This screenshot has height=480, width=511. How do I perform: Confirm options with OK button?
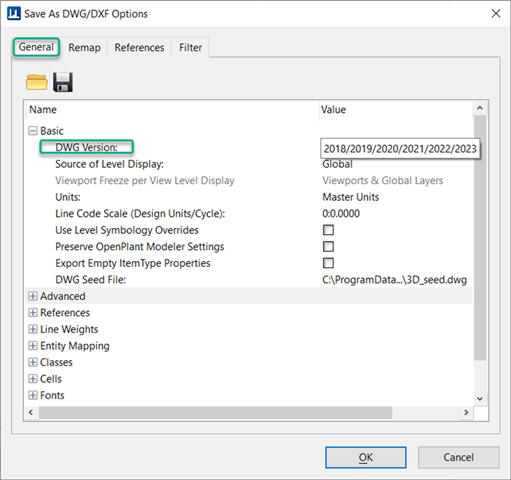pyautogui.click(x=366, y=457)
